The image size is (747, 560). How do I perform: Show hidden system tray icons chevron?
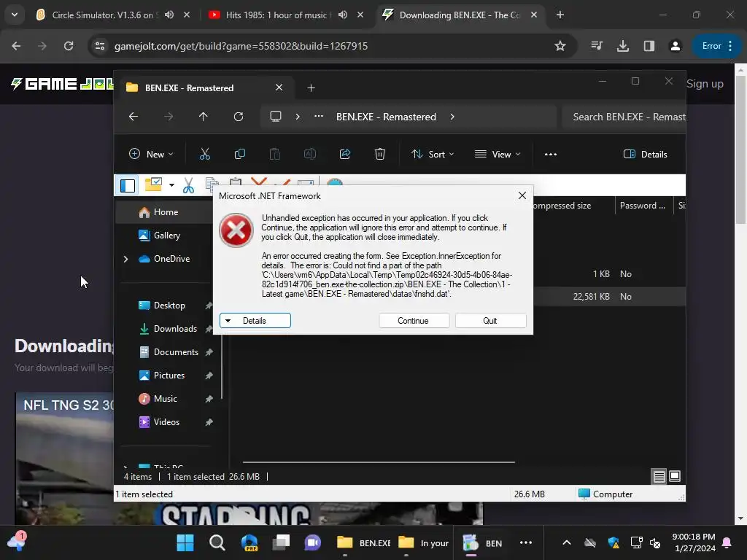click(566, 542)
